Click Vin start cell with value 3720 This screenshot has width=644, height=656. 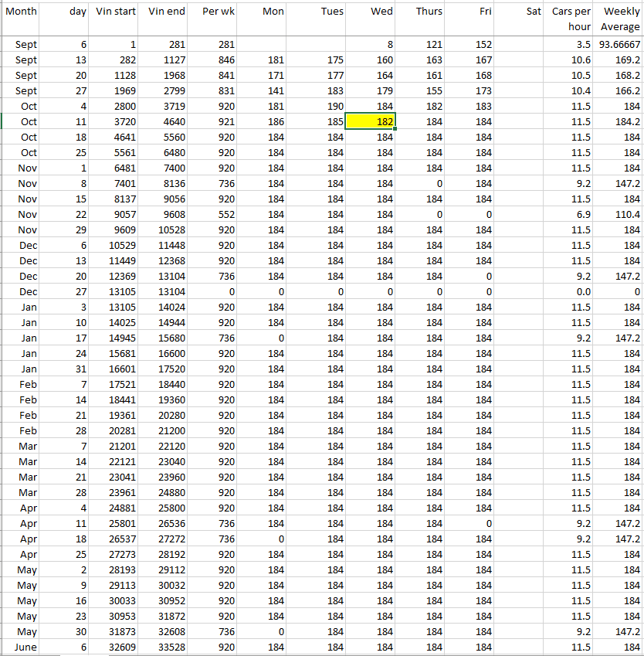[x=115, y=121]
